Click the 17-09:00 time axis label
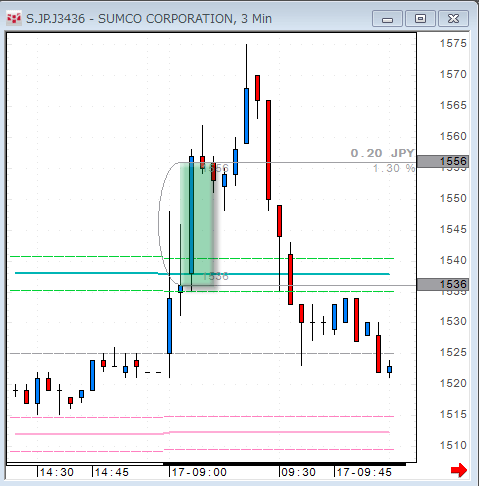 tap(199, 472)
